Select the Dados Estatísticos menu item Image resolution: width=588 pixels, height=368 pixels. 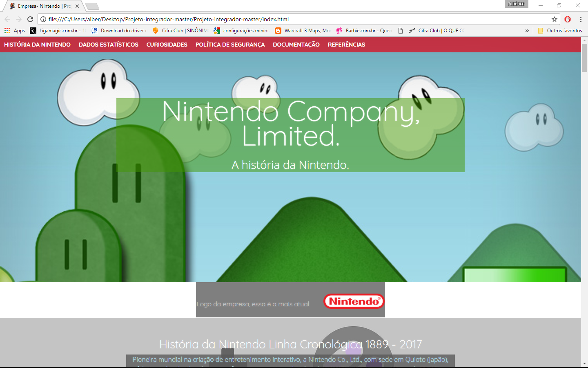coord(109,45)
